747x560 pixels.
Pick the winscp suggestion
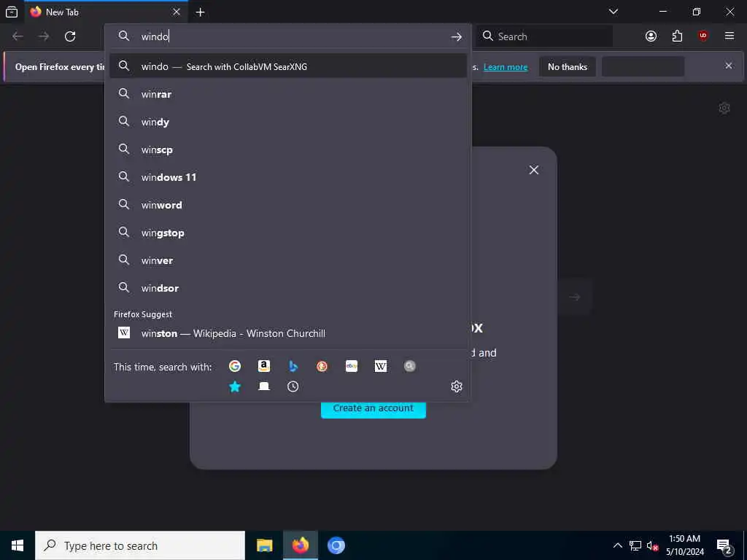point(287,149)
